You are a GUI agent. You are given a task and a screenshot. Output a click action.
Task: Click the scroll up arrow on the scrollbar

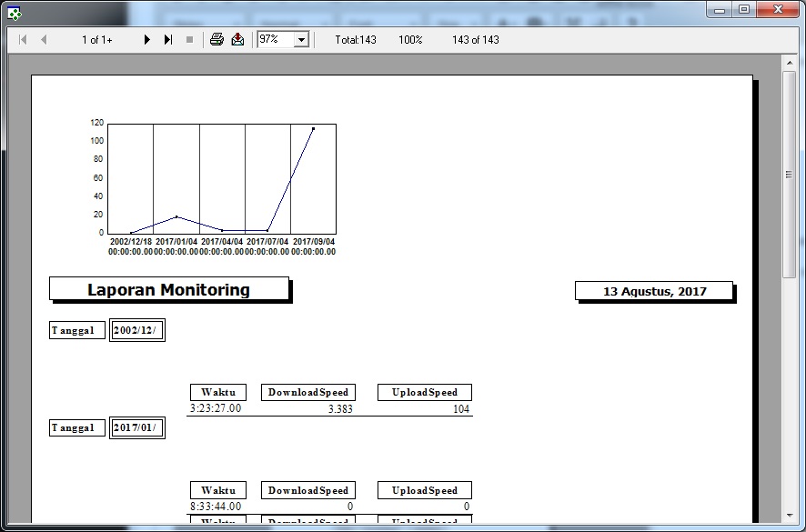pyautogui.click(x=790, y=62)
